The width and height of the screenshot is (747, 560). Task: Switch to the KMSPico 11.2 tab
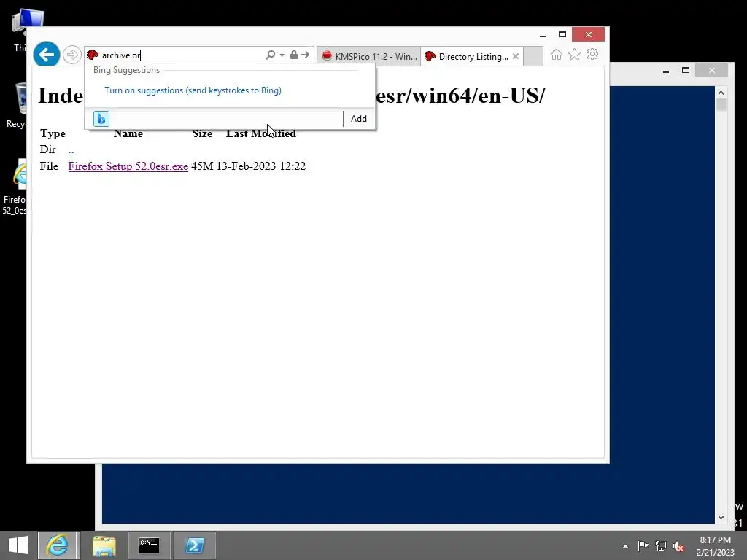point(368,56)
